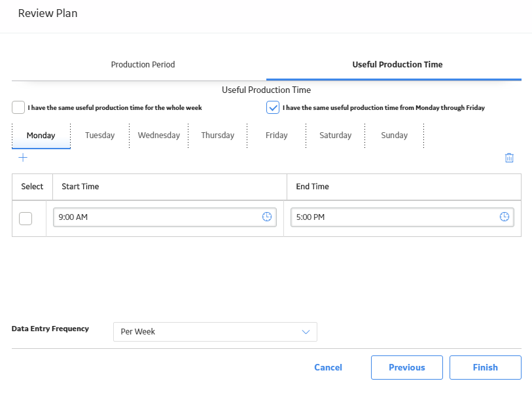Click the Select column header
Image resolution: width=532 pixels, height=396 pixels.
click(x=32, y=187)
